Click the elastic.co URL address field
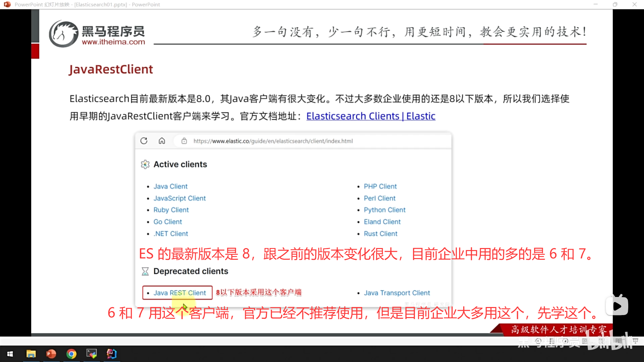 (x=273, y=141)
